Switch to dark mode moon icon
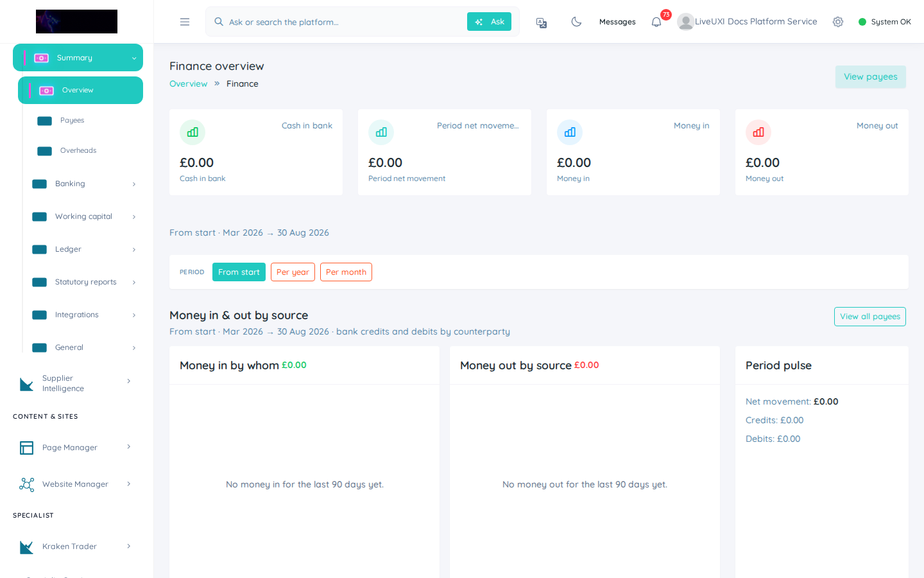924x578 pixels. (x=576, y=22)
